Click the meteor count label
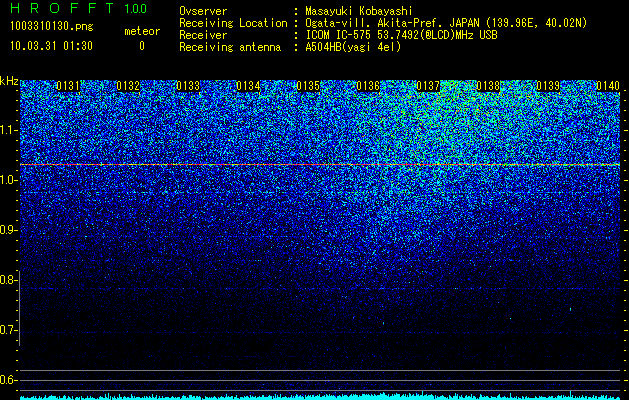Viewport: 629px width, 400px height. pos(142,31)
